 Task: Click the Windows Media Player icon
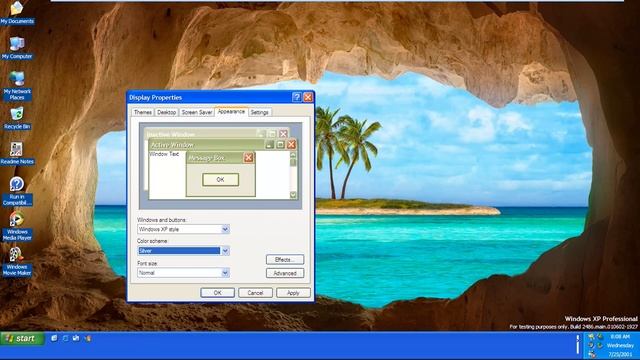pyautogui.click(x=17, y=226)
